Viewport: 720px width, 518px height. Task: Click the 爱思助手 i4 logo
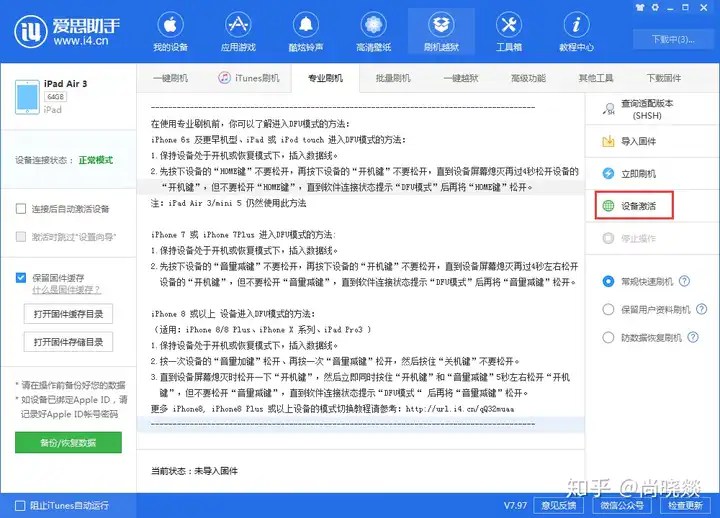31,31
